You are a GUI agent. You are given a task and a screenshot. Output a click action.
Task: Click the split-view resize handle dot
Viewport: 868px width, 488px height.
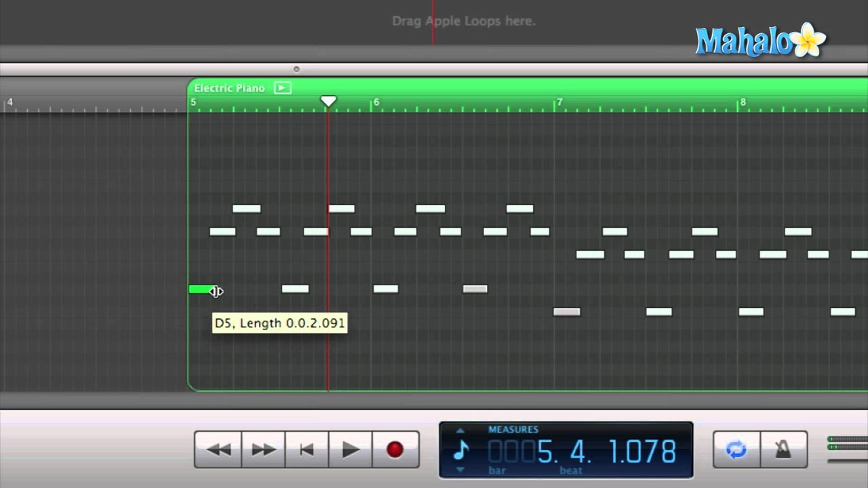click(x=296, y=69)
